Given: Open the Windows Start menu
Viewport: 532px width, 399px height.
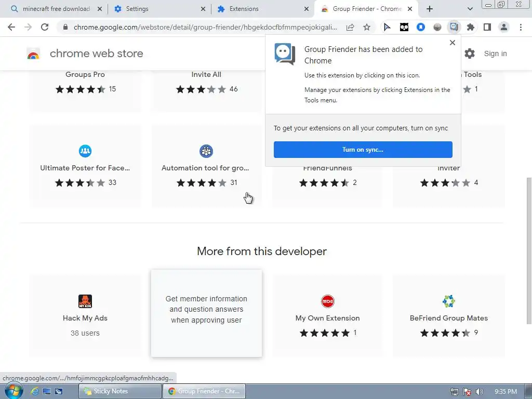Looking at the screenshot, I should [x=13, y=391].
